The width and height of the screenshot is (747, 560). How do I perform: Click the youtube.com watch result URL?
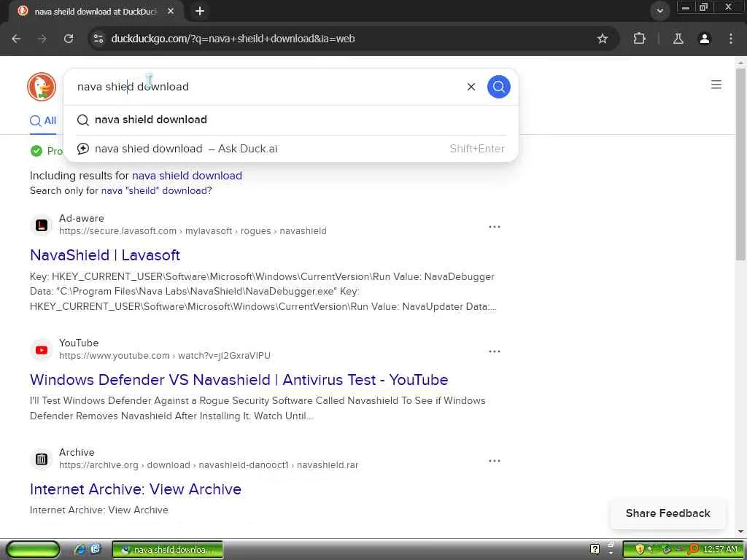pyautogui.click(x=164, y=356)
